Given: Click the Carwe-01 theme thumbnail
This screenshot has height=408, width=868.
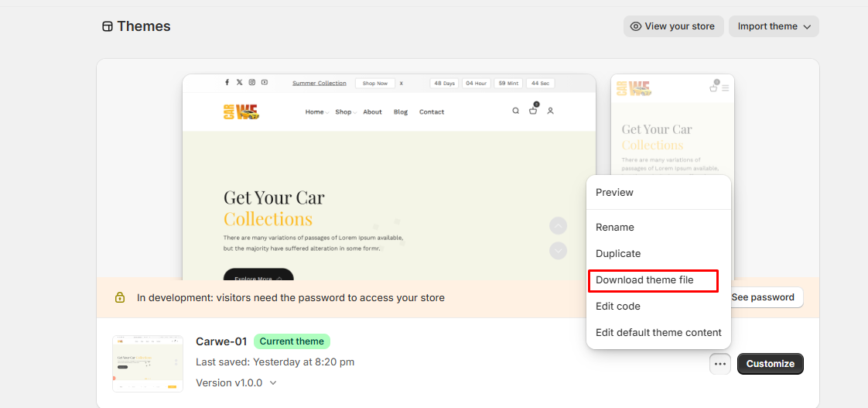Looking at the screenshot, I should [x=148, y=364].
